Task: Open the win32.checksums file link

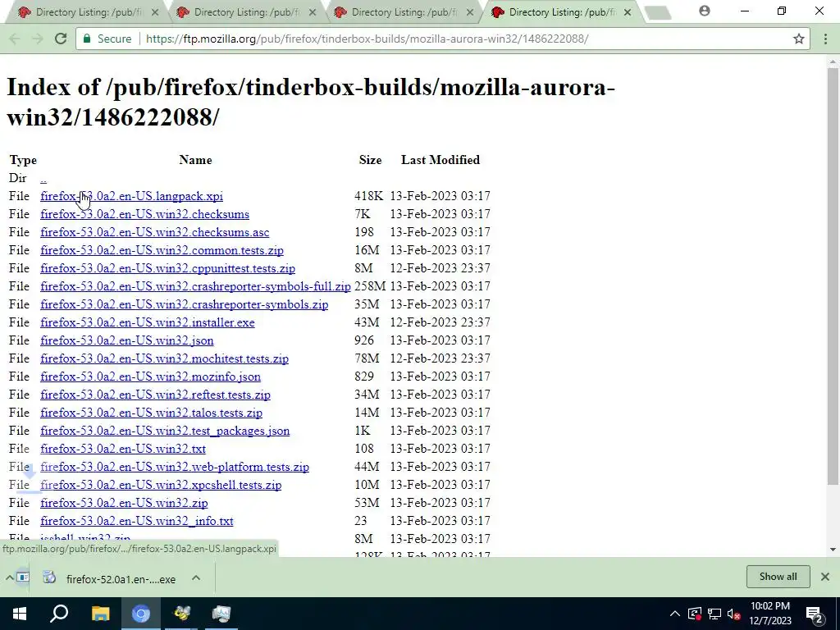Action: coord(144,214)
